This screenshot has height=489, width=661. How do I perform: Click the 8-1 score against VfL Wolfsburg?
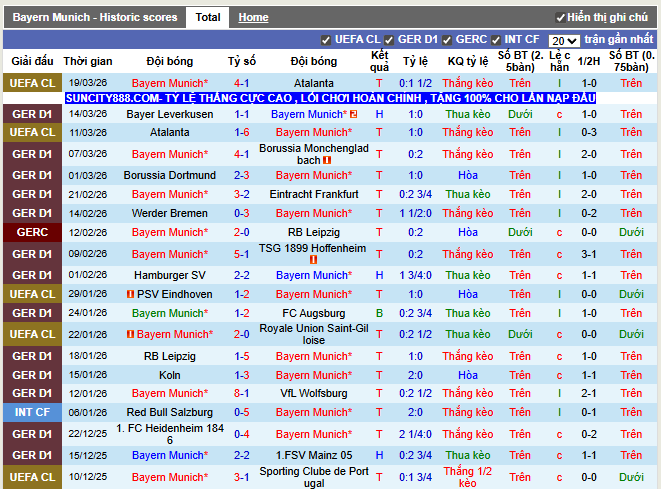(x=242, y=394)
